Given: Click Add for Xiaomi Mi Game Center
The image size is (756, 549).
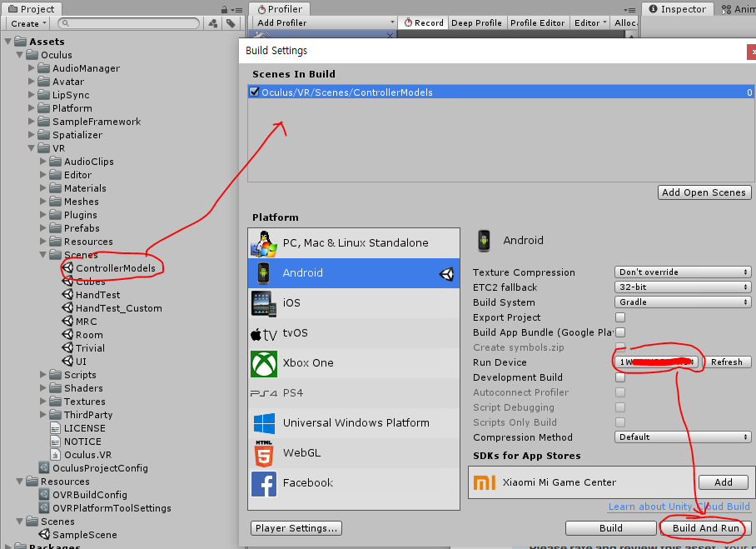Looking at the screenshot, I should pos(724,482).
